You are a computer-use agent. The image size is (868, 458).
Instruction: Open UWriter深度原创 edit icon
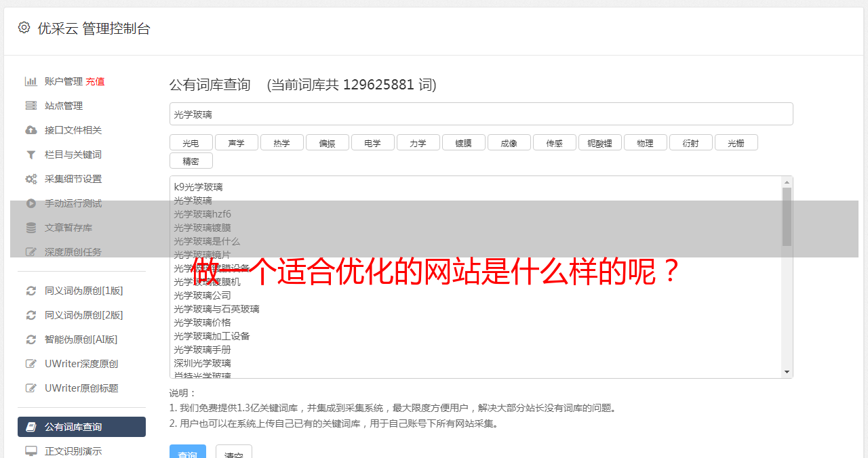(x=31, y=364)
